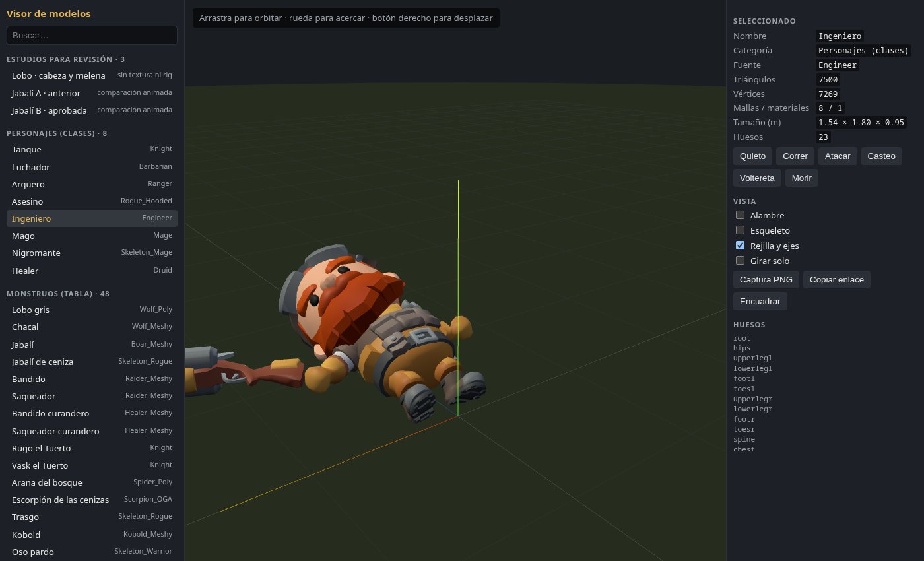This screenshot has height=561, width=924.
Task: Enable Girar solo auto-rotate
Action: coord(740,260)
